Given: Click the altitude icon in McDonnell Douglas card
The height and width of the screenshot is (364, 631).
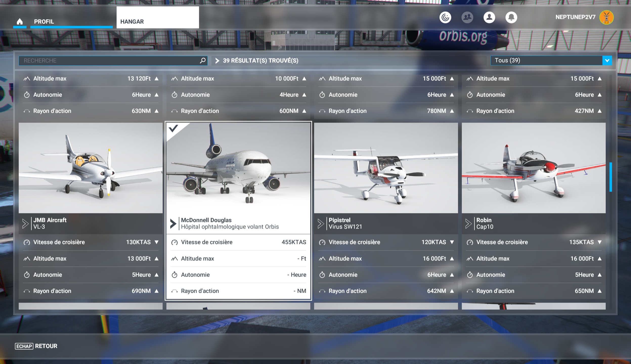Looking at the screenshot, I should 175,259.
